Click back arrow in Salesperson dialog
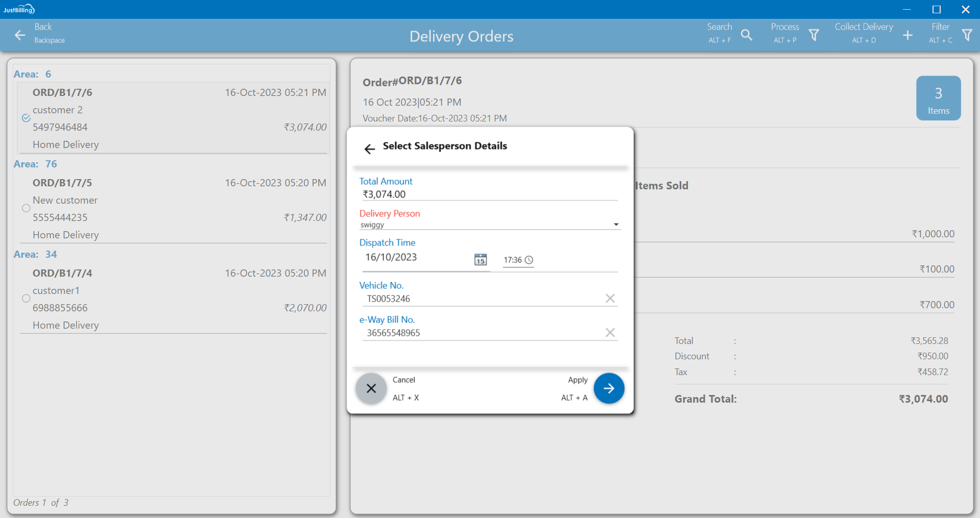This screenshot has width=980, height=518. click(x=370, y=149)
